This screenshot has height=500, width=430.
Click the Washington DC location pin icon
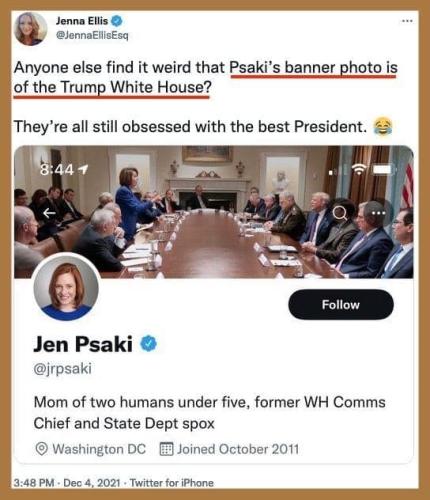(x=41, y=449)
